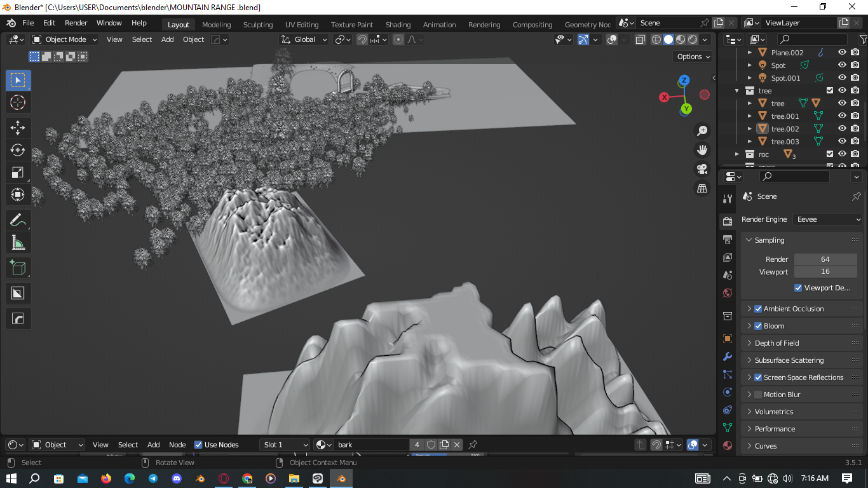This screenshot has height=488, width=868.
Task: Switch to wireframe viewport shading
Action: 656,39
